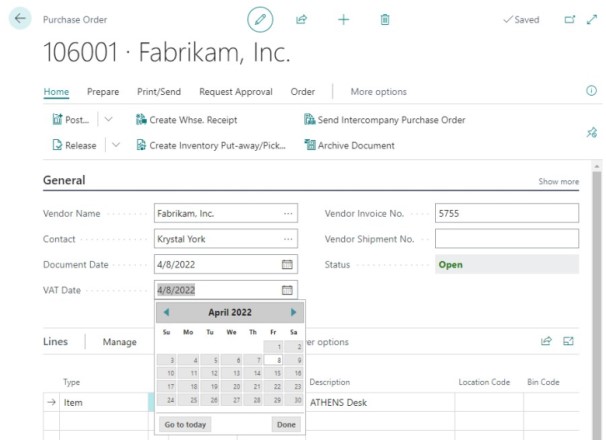606x440 pixels.
Task: Click Create Whse. Receipt
Action: tap(186, 120)
